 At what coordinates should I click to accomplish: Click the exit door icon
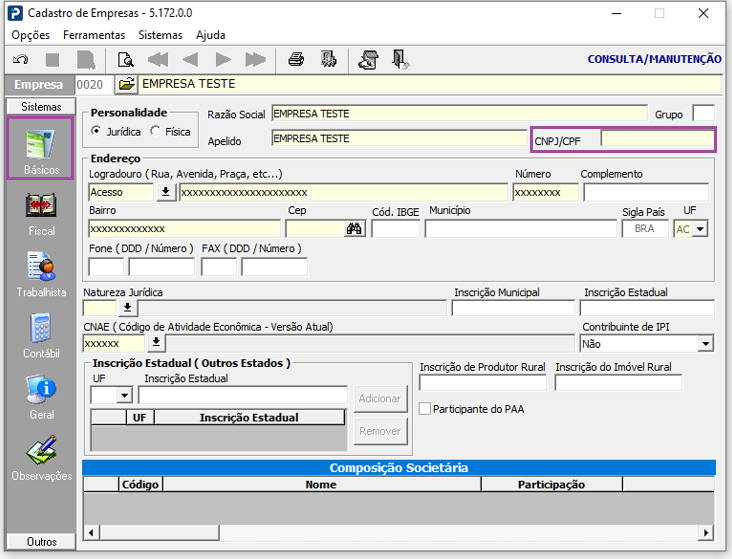400,60
